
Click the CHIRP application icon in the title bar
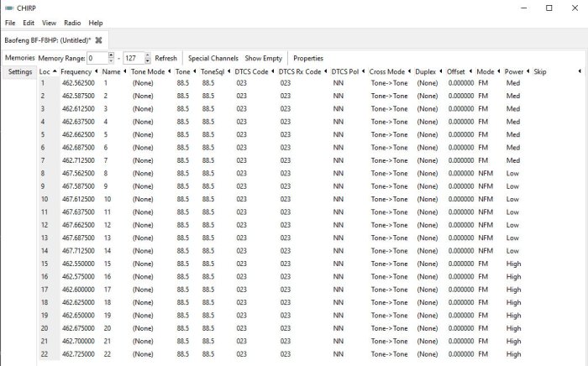point(9,8)
